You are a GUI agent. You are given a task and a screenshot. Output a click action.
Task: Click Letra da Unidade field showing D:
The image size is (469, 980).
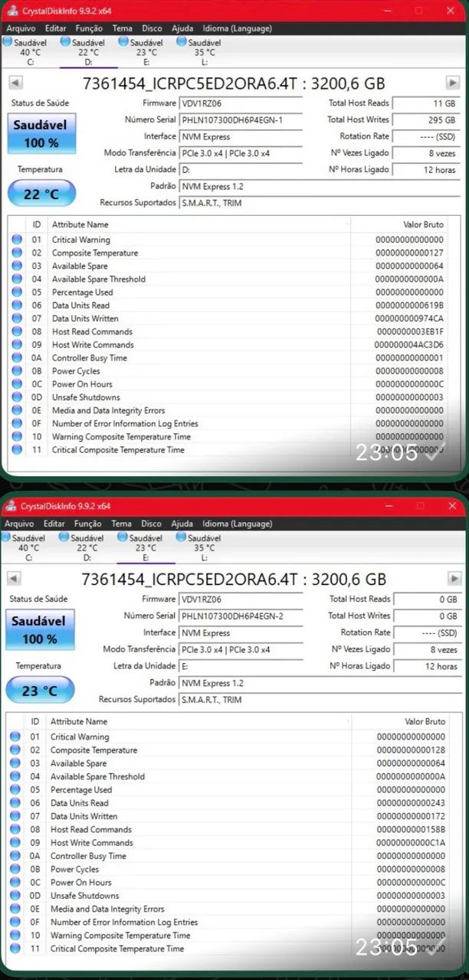pos(241,169)
